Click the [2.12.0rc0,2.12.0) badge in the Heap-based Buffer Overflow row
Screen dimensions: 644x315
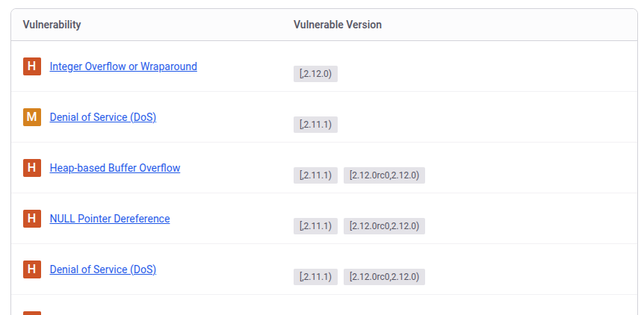click(384, 175)
